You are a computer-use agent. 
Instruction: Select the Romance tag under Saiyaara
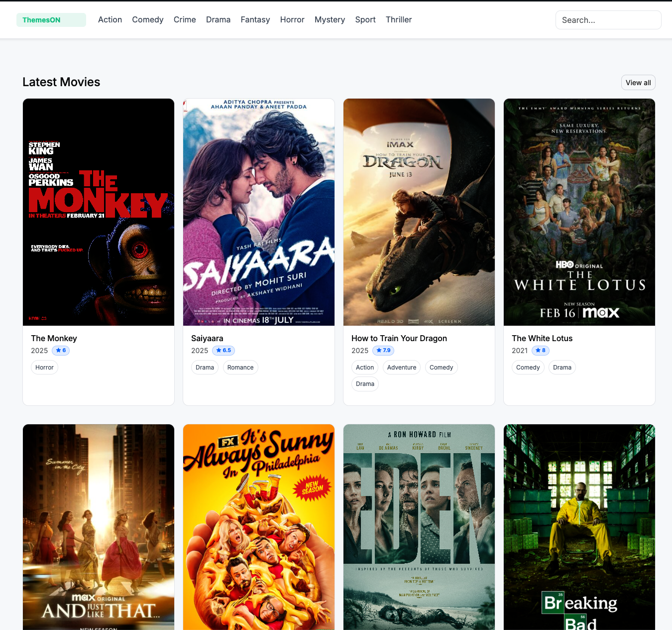coord(240,368)
